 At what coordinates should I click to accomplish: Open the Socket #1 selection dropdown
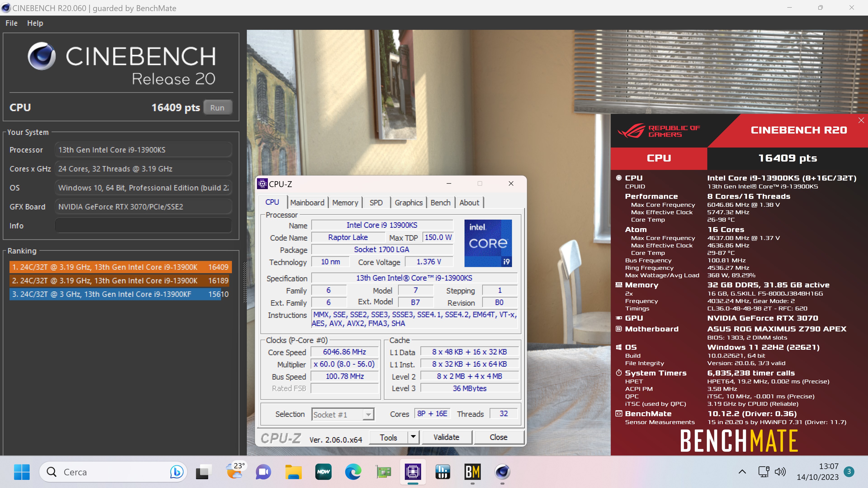point(343,414)
